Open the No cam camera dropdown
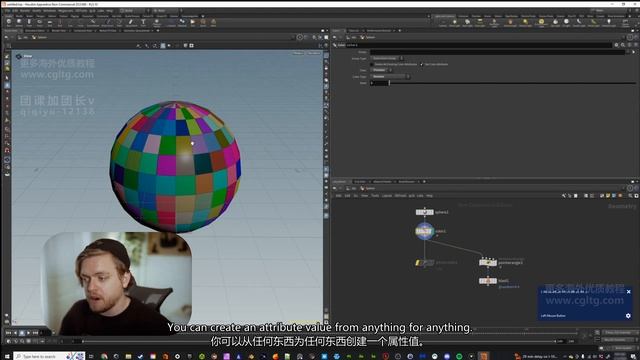This screenshot has height=360, width=640. [x=313, y=53]
